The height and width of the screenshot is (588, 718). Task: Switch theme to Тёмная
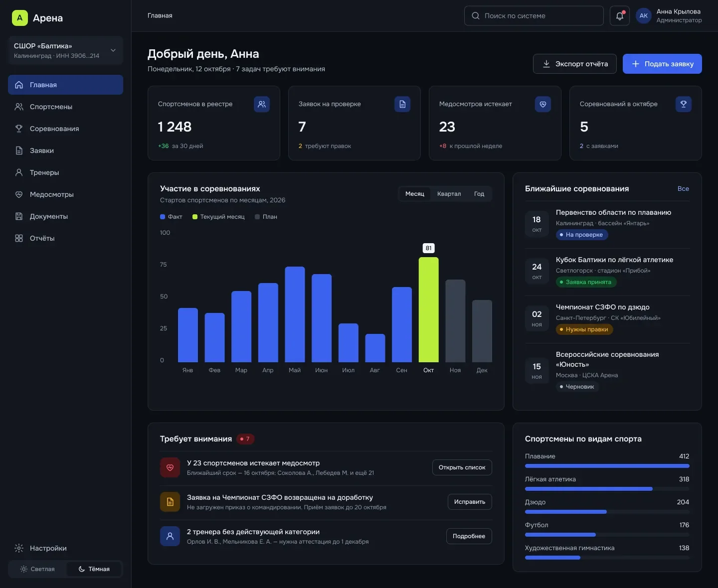coord(94,569)
